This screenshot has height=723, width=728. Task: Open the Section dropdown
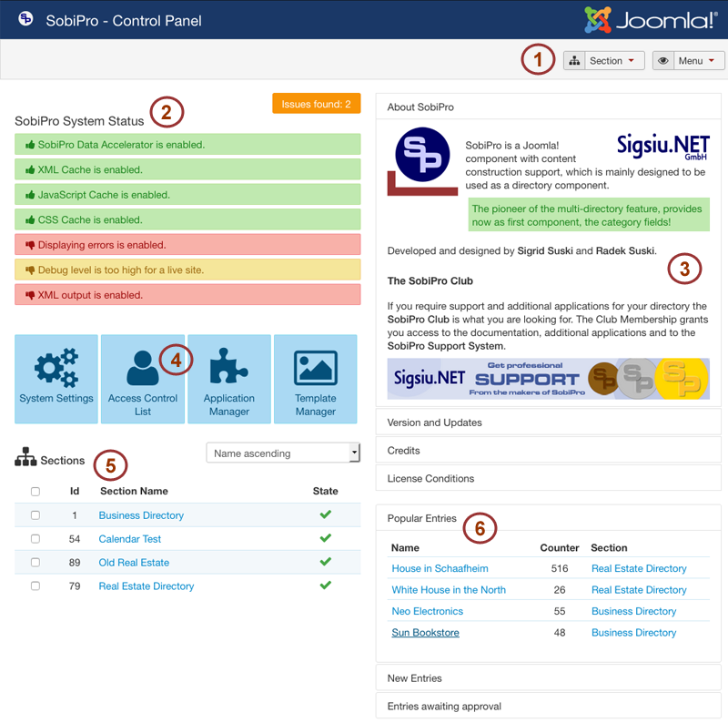coord(614,61)
